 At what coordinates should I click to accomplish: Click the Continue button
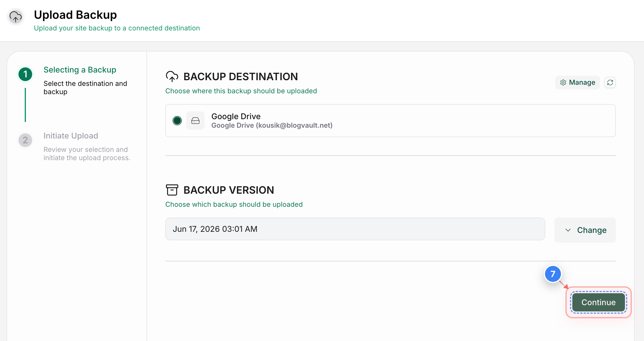[598, 302]
